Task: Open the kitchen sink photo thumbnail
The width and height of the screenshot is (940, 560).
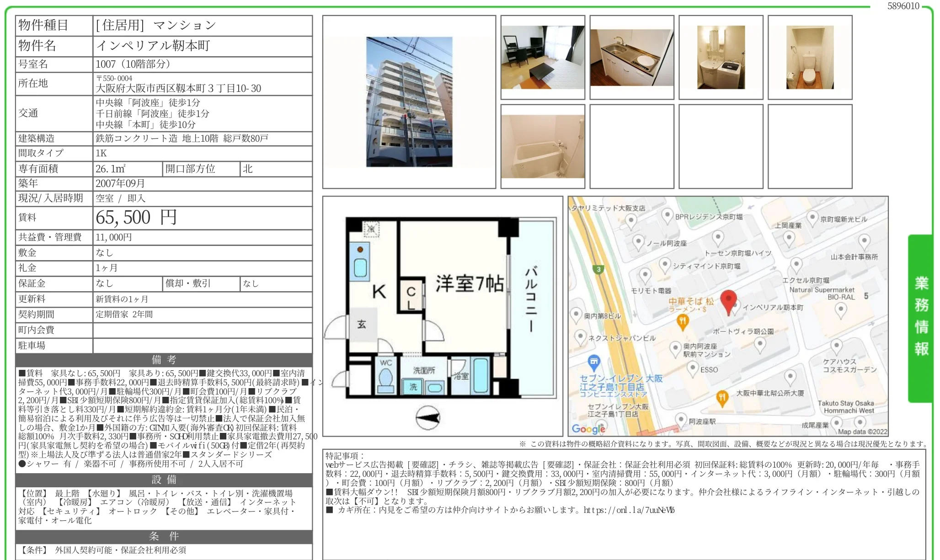Action: coord(632,58)
